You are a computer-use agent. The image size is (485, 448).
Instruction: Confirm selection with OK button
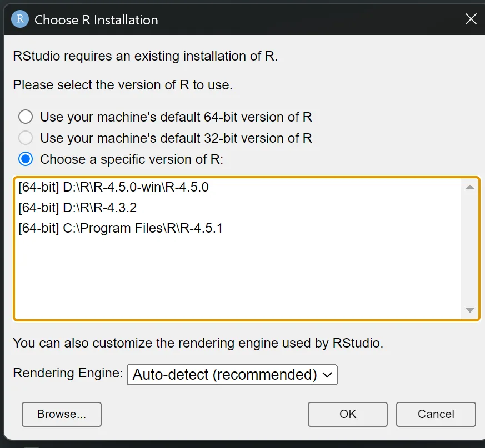(348, 414)
